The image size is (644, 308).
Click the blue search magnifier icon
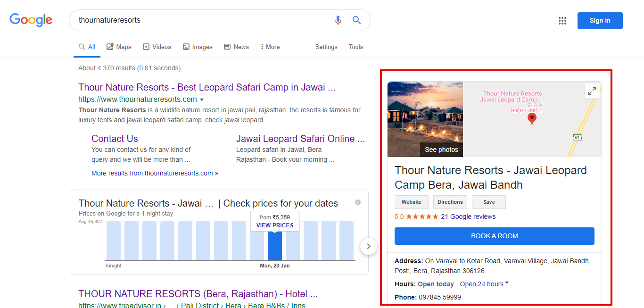click(356, 20)
